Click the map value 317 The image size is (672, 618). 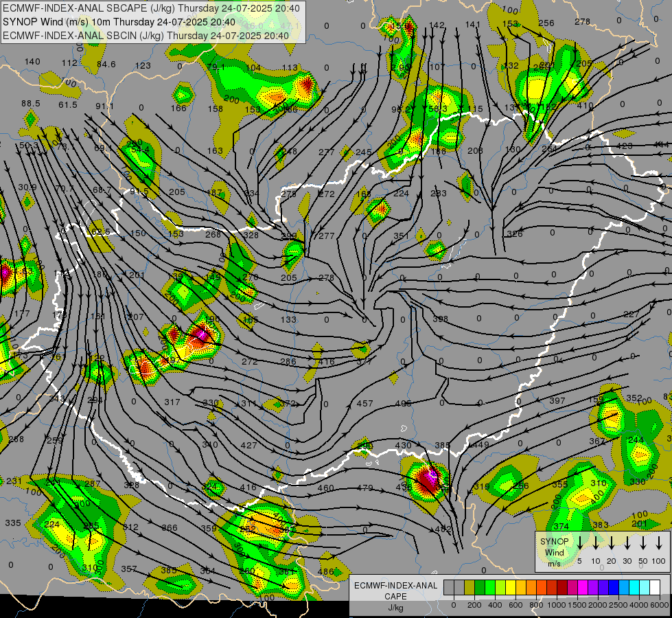click(x=172, y=402)
